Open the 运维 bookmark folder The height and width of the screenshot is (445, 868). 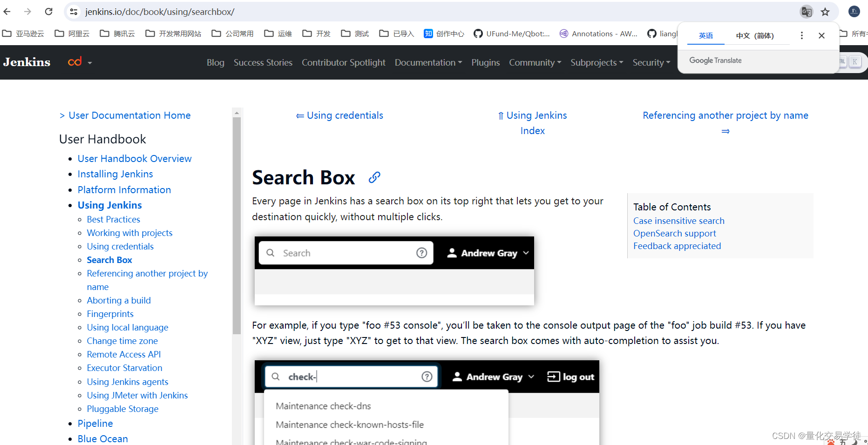[278, 34]
